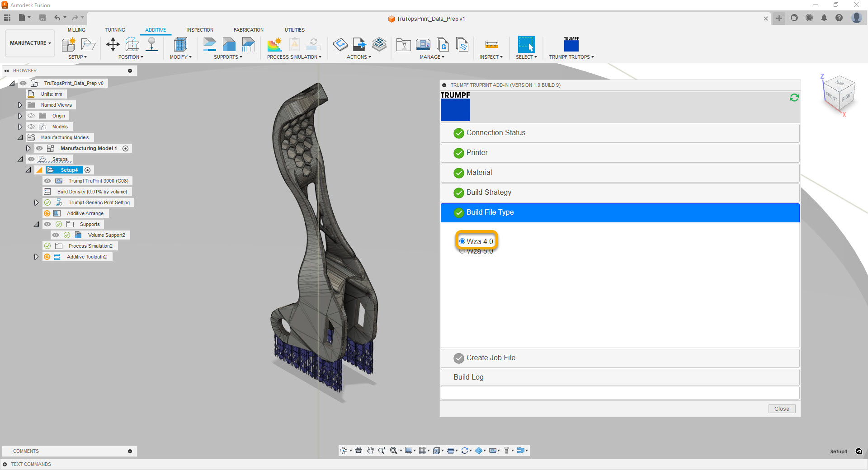
Task: Open the Create Job File section
Action: [x=491, y=358]
